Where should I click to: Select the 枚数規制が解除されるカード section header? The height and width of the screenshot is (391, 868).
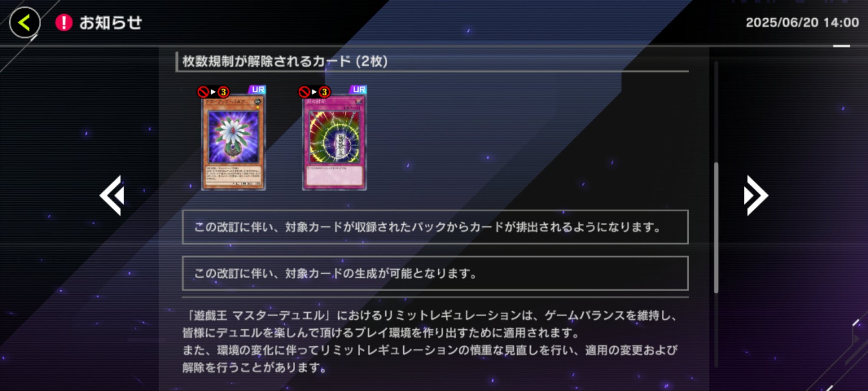point(285,61)
